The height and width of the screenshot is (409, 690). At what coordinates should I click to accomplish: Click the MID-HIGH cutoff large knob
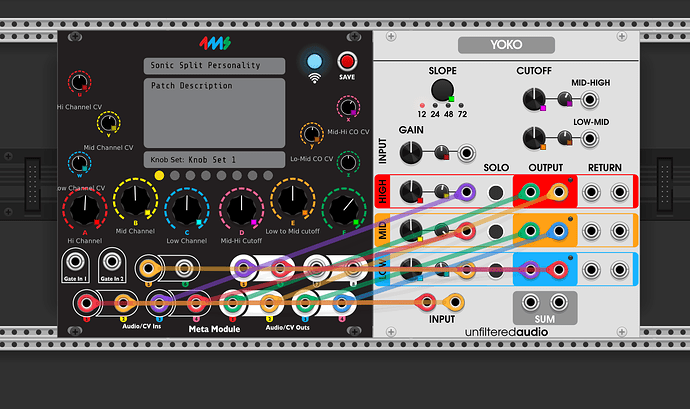pyautogui.click(x=534, y=99)
